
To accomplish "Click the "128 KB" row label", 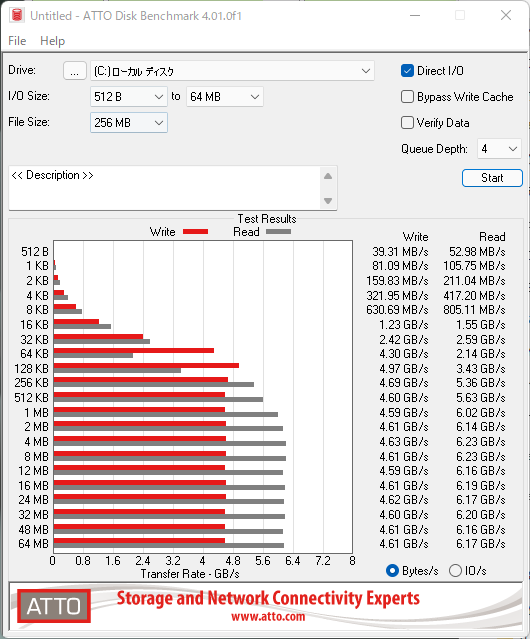I will pyautogui.click(x=31, y=369).
